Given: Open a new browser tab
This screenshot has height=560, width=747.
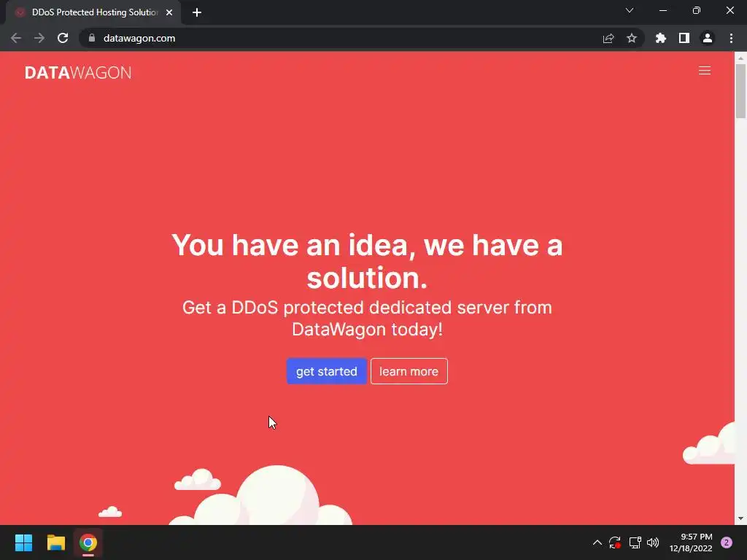Looking at the screenshot, I should point(197,12).
